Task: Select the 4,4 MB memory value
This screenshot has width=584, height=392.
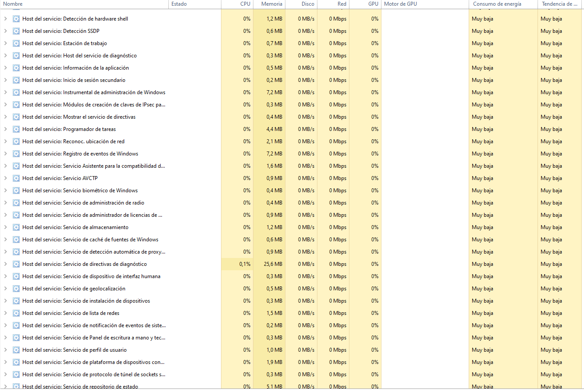Action: click(274, 129)
